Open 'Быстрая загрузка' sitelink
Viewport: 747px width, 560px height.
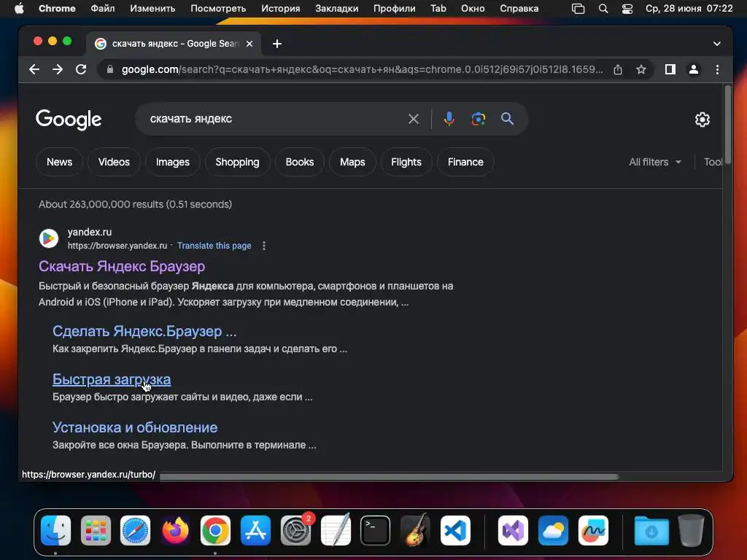pyautogui.click(x=112, y=379)
